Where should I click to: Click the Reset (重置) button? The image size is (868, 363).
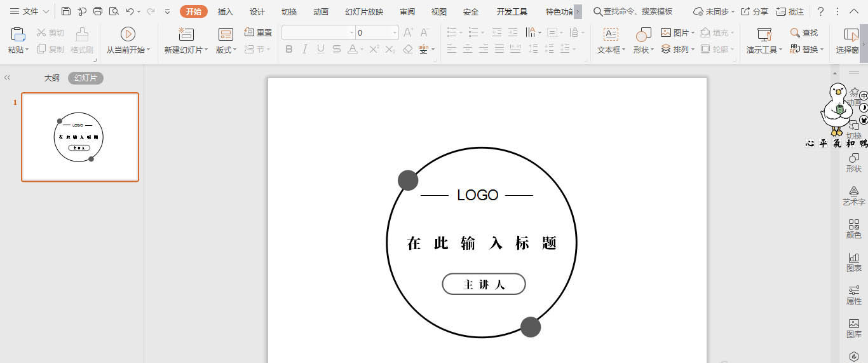click(x=258, y=32)
